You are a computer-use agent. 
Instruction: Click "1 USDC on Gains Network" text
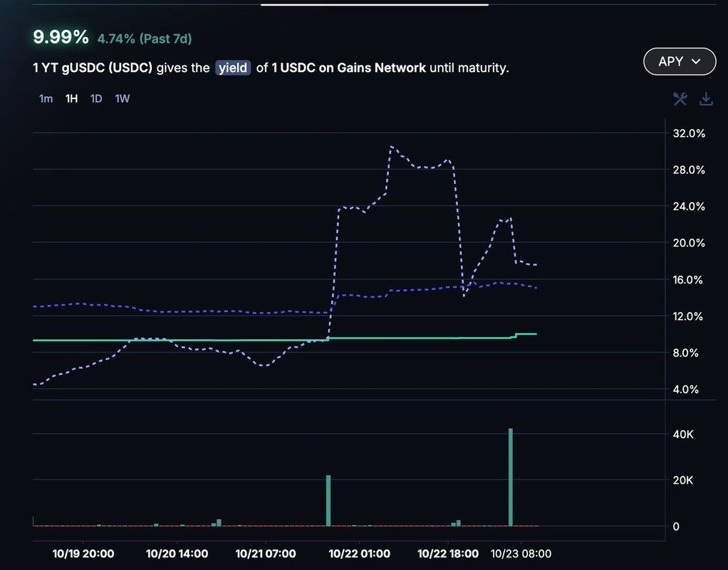tap(348, 68)
